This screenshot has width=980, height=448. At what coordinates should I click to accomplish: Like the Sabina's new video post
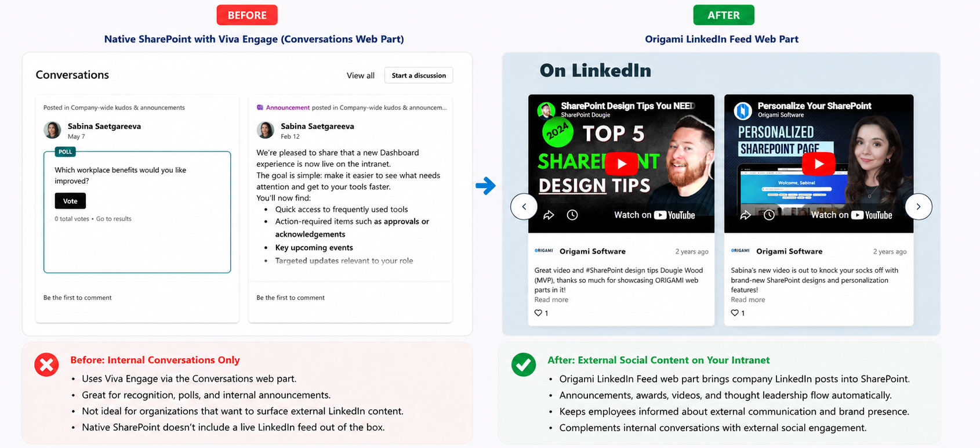[735, 313]
